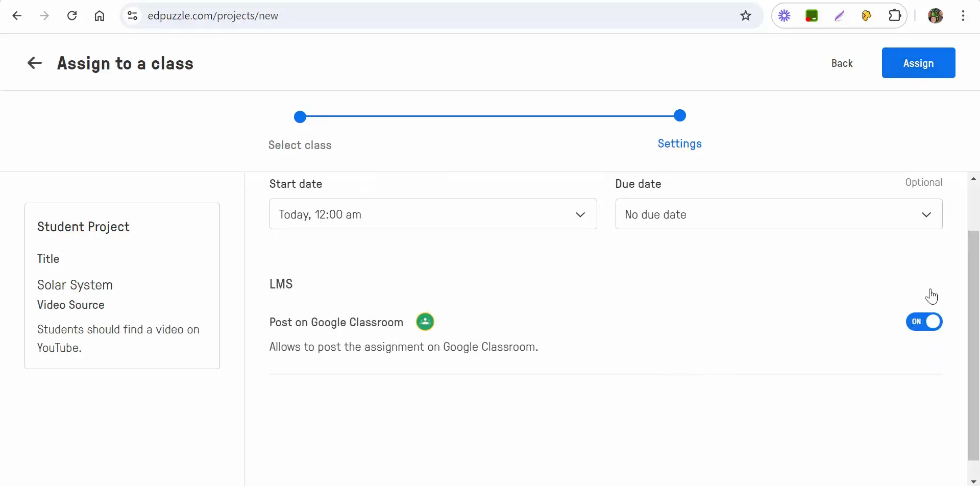Open the Chrome profile avatar
980x486 pixels.
click(x=936, y=16)
